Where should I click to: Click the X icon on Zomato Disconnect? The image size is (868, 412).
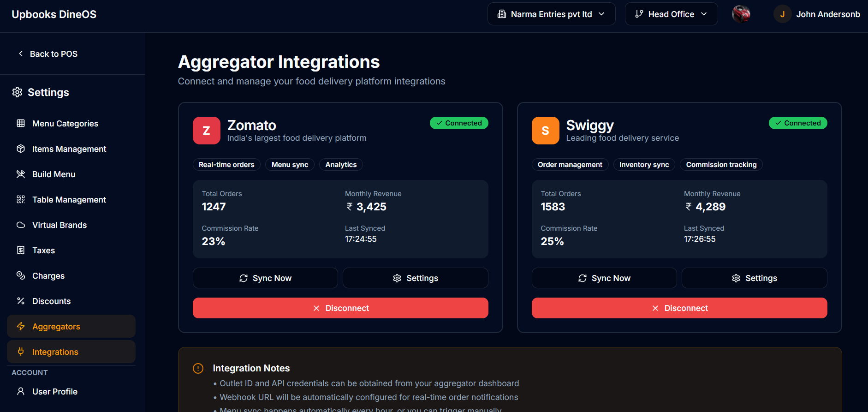(316, 308)
